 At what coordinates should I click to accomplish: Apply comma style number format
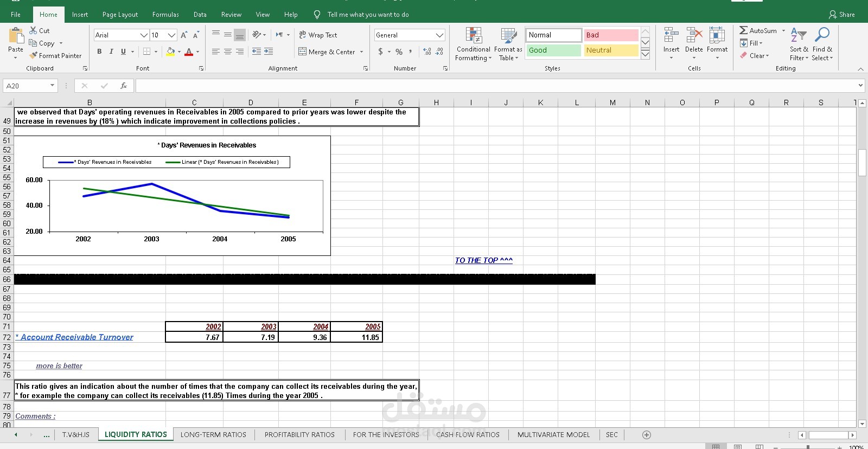tap(411, 52)
